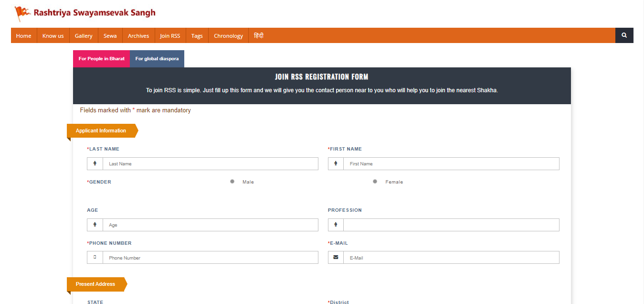Viewport: 644px width, 304px height.
Task: Click the GENDER field label
Action: (x=99, y=182)
